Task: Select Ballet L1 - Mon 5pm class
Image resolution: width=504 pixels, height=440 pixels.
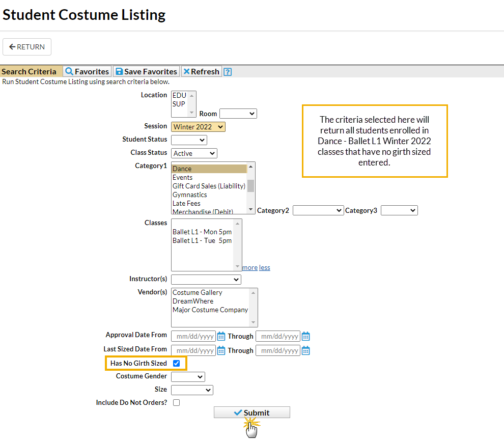Action: pos(202,232)
